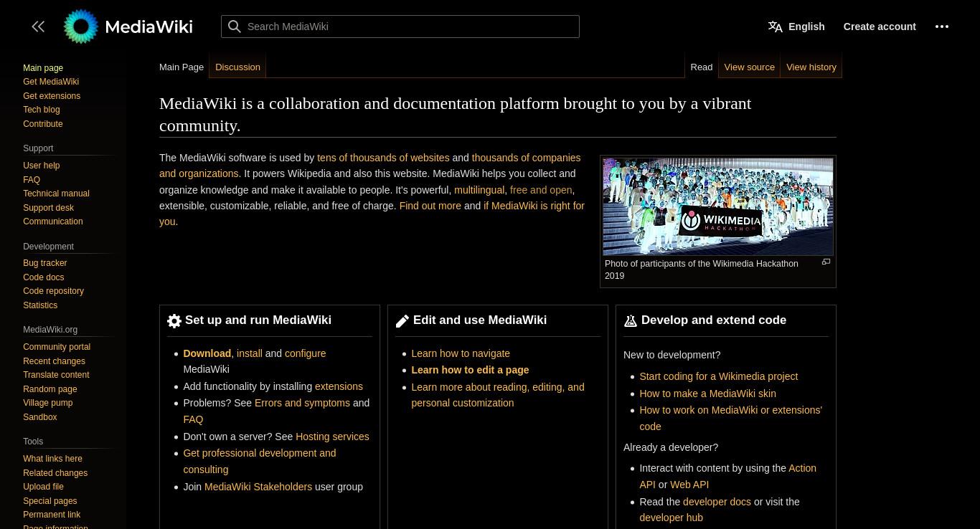The height and width of the screenshot is (529, 980).
Task: Click the search magnifier icon
Action: pos(235,27)
